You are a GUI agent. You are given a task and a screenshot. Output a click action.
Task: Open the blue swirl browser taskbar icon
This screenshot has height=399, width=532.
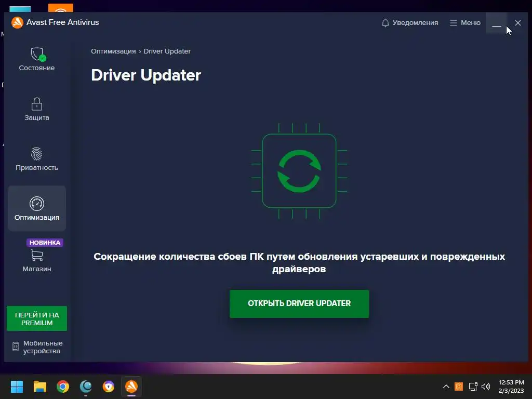coord(86,387)
